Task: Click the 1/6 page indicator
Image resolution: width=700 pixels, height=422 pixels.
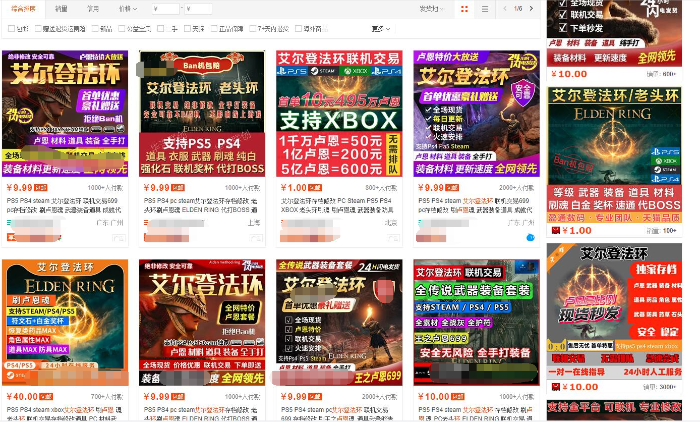Action: coord(518,8)
